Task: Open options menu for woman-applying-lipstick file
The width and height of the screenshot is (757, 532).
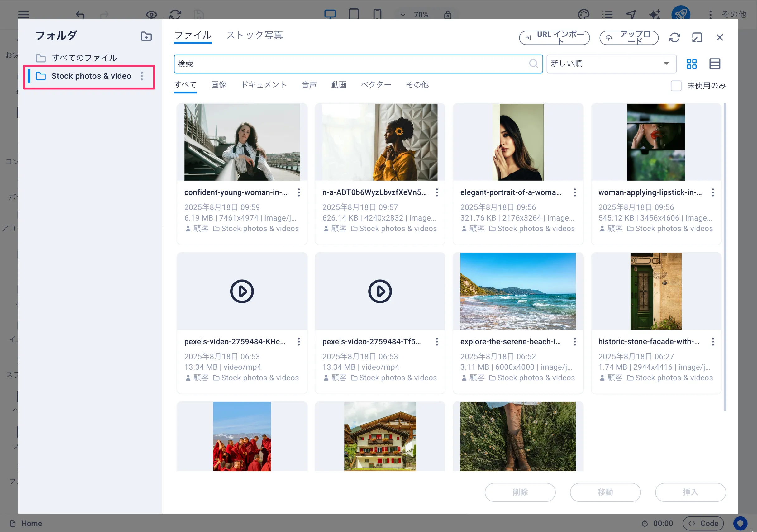Action: [713, 192]
